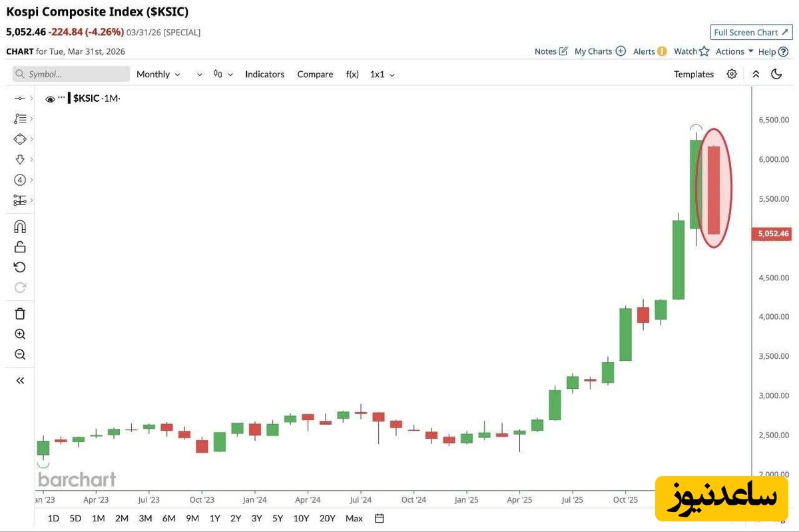Viewport: 799px width, 532px height.
Task: Collapse the left drawing toolbar
Action: tap(20, 380)
